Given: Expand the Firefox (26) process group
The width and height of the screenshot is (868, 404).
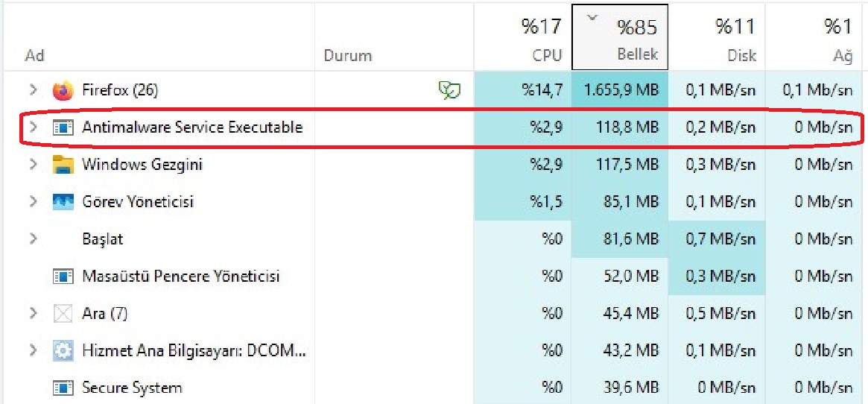Looking at the screenshot, I should 33,90.
